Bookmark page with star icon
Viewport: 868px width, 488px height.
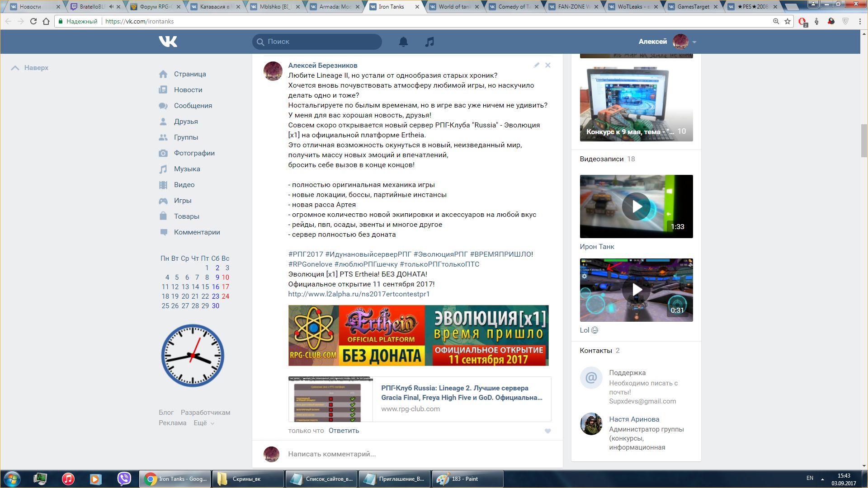(x=788, y=21)
